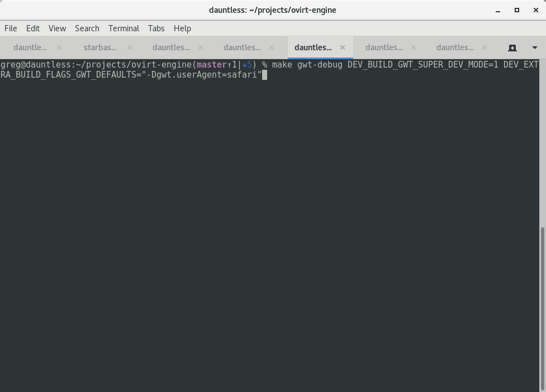Open the View menu

[x=57, y=28]
